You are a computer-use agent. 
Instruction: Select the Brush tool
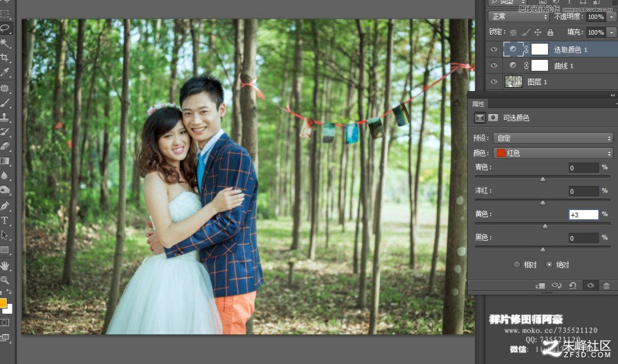(5, 102)
